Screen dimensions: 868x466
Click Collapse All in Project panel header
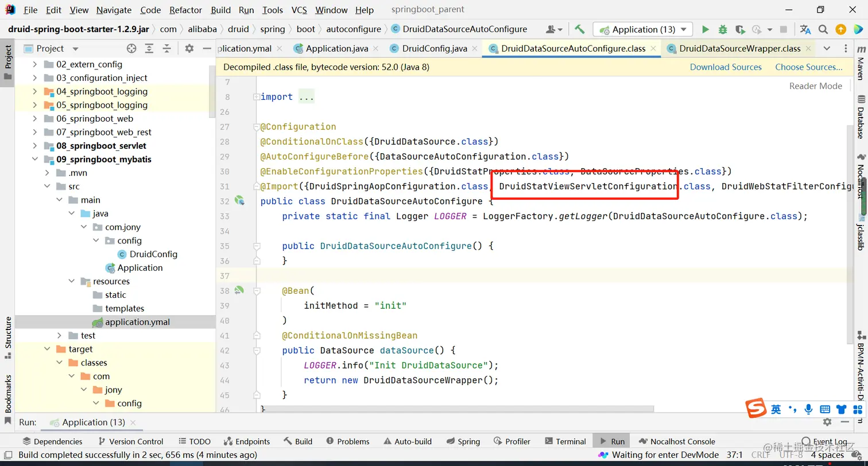coord(168,48)
